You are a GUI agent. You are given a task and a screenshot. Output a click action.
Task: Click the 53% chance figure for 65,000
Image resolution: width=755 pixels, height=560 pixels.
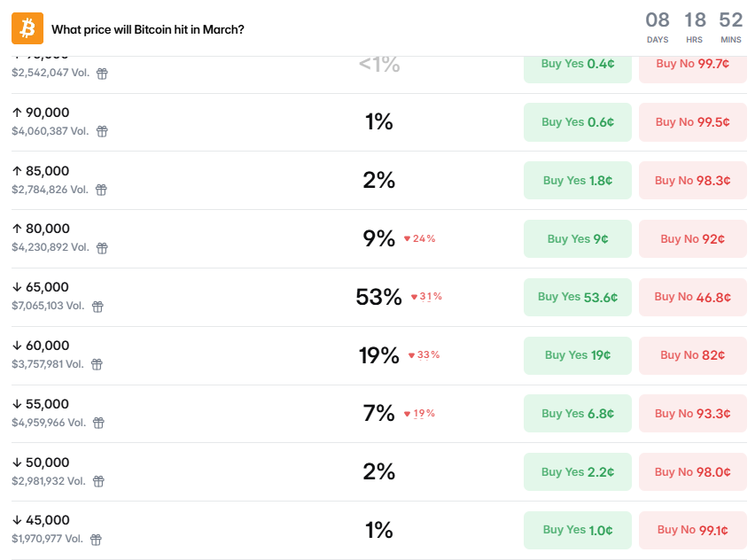click(378, 297)
